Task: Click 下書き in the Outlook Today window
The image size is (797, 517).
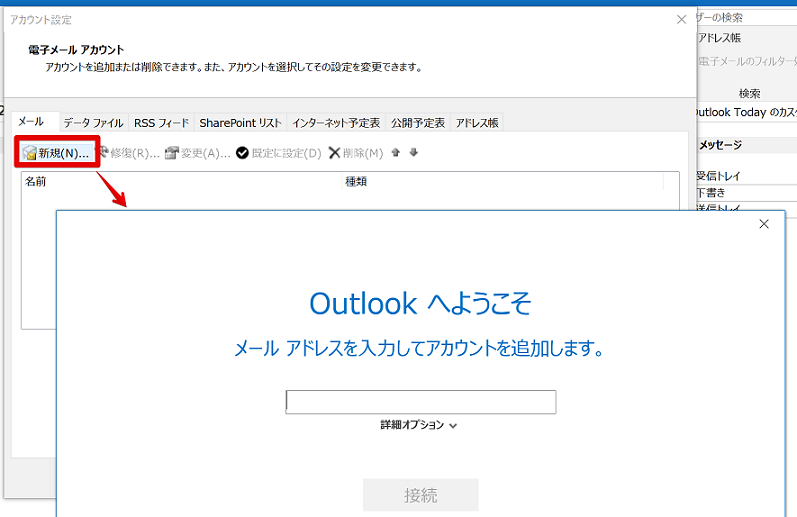Action: [x=710, y=193]
